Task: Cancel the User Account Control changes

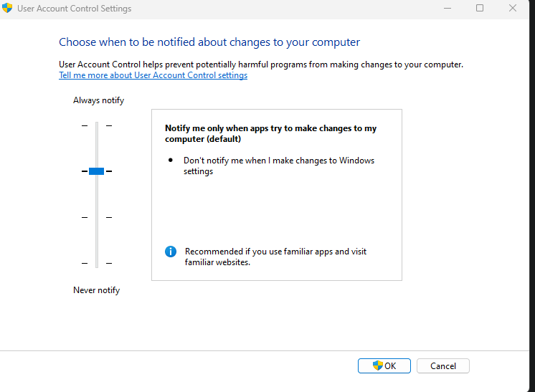Action: click(x=443, y=365)
